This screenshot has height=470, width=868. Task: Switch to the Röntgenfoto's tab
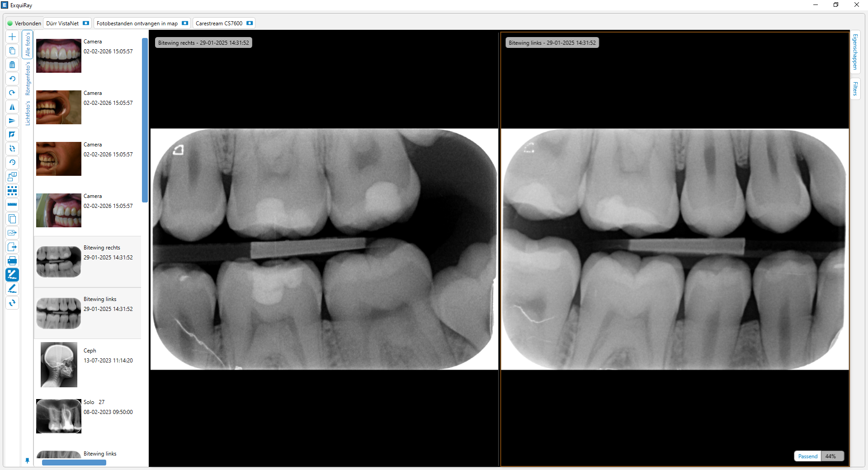click(28, 79)
